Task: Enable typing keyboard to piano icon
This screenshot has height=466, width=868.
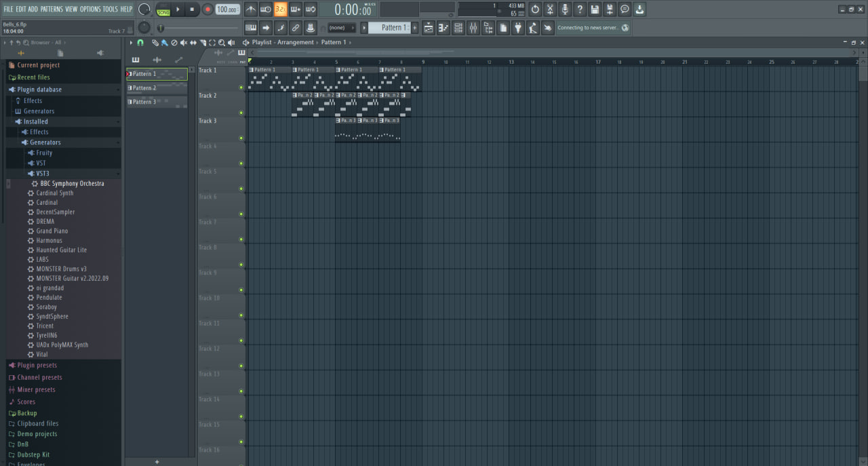Action: 250,28
